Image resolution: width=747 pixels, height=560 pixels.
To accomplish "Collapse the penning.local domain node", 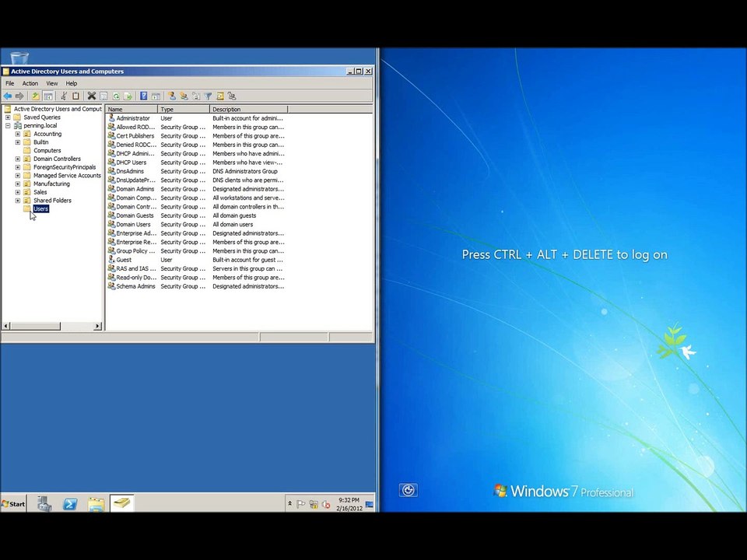I will (8, 126).
